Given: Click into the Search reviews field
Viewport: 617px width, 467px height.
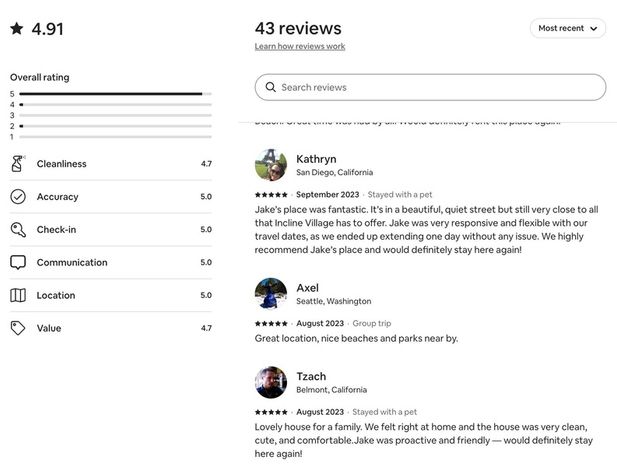Looking at the screenshot, I should pos(440,88).
